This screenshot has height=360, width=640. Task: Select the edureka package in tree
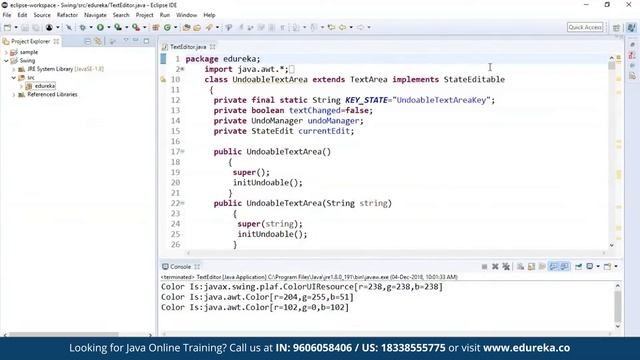[44, 86]
